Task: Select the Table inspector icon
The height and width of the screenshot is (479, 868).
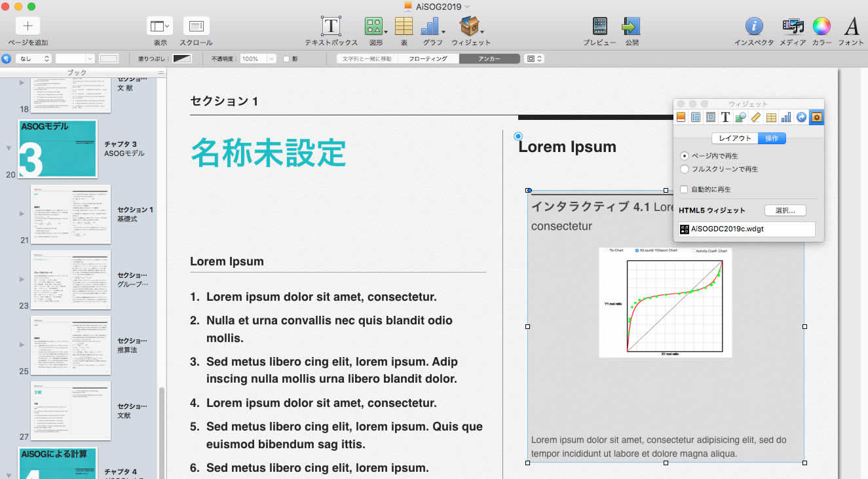Action: coord(771,117)
